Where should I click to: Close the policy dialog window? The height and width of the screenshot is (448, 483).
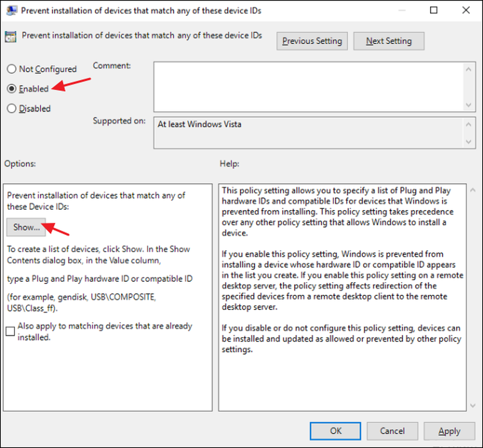click(466, 10)
